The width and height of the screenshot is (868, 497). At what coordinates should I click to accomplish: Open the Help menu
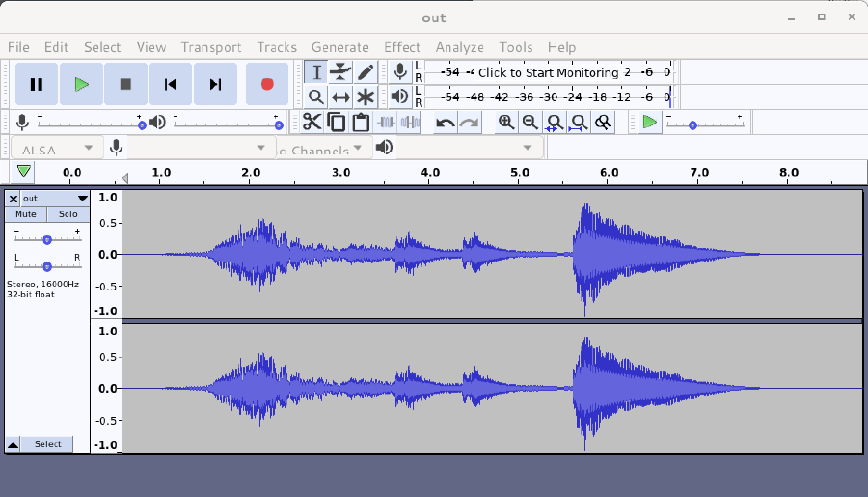click(x=562, y=47)
